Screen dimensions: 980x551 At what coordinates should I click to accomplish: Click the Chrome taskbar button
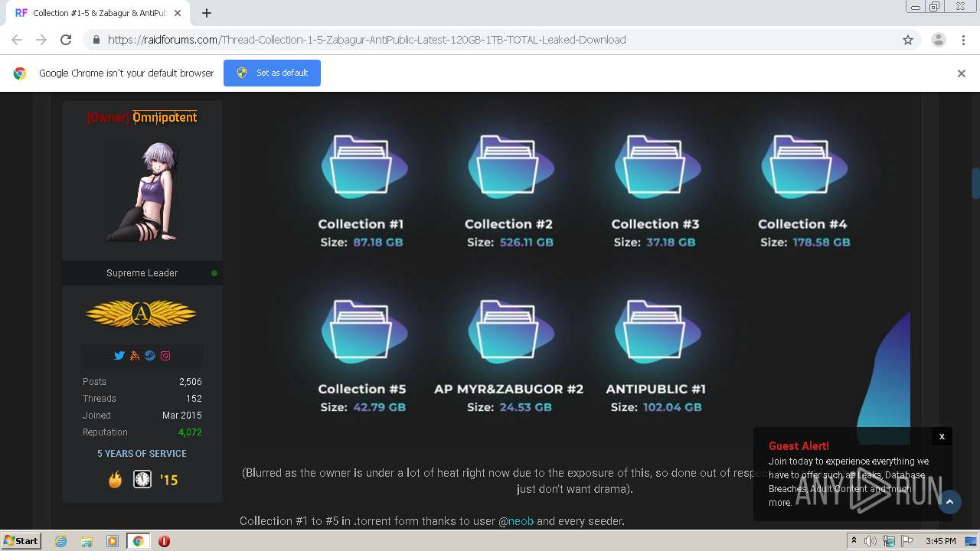click(138, 541)
